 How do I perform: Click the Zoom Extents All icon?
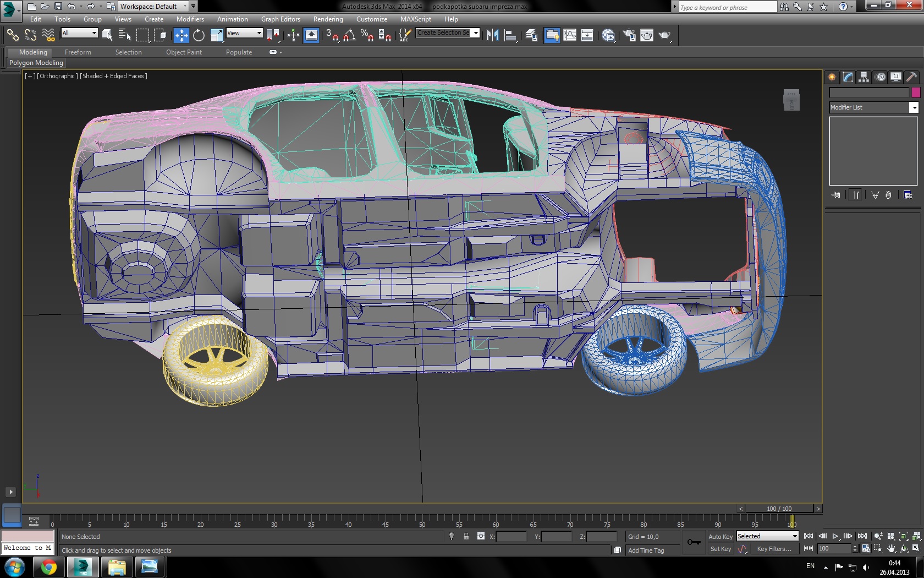click(x=916, y=536)
